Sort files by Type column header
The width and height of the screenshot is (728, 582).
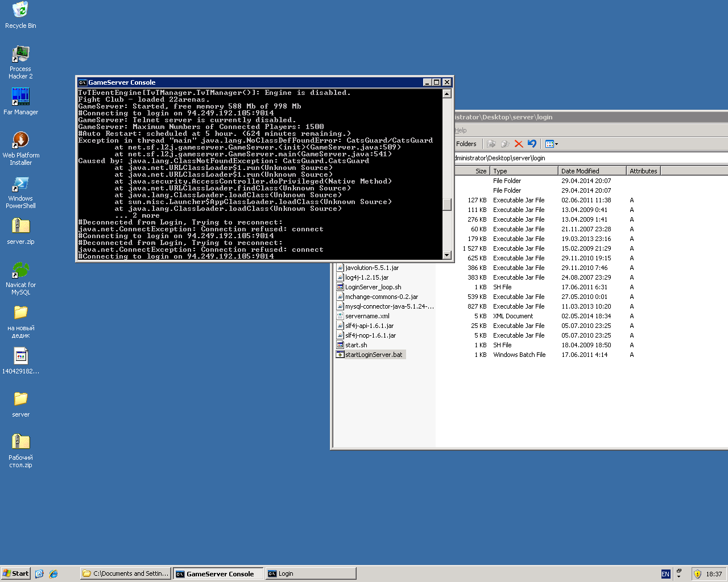click(x=524, y=171)
